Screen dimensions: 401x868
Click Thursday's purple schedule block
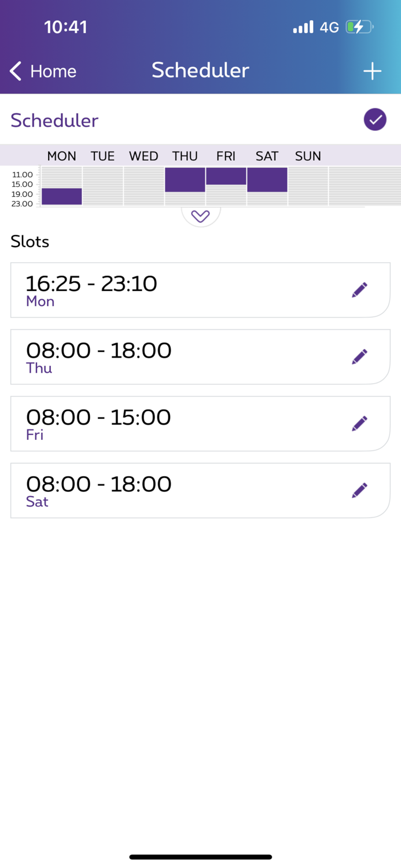point(185,179)
